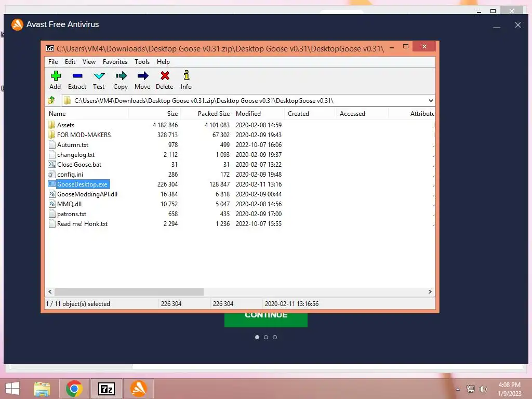This screenshot has width=532, height=399.
Task: Sort by the Accessed column header
Action: point(362,114)
